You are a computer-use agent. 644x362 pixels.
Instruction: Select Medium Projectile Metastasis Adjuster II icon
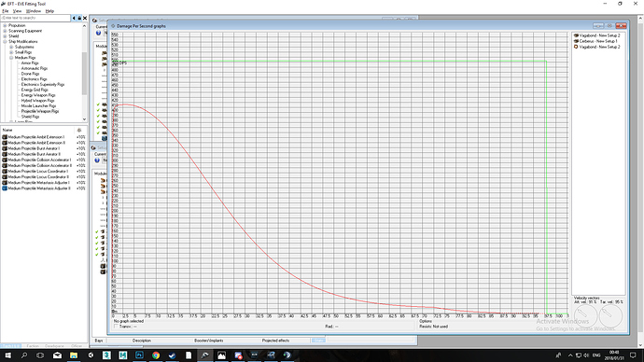coord(5,188)
